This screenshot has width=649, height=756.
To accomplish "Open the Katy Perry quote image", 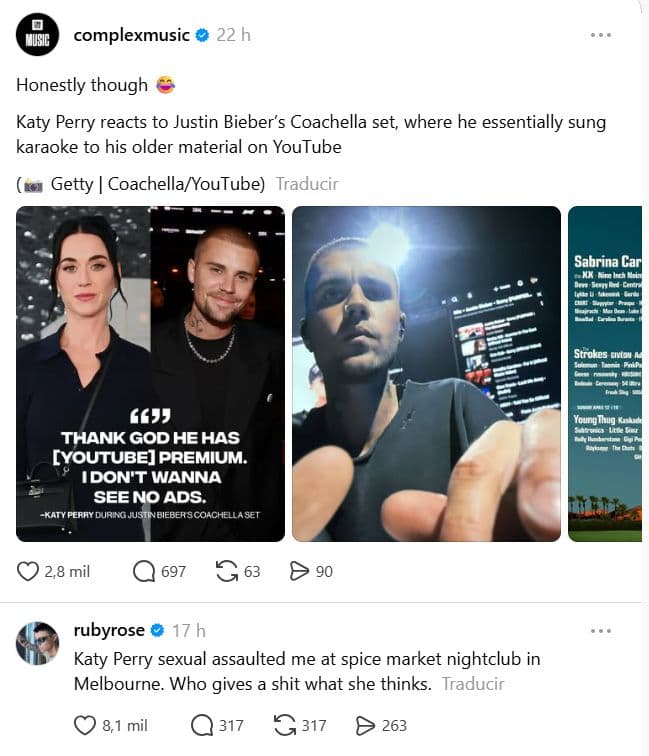I will coord(150,374).
